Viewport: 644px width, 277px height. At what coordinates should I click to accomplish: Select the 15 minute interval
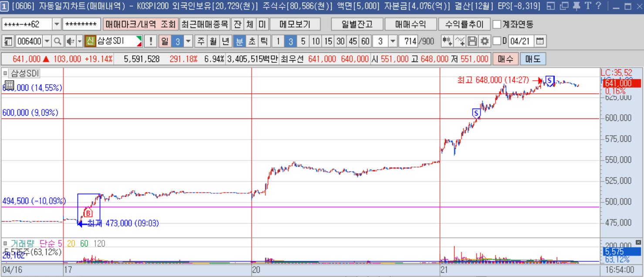pos(328,41)
